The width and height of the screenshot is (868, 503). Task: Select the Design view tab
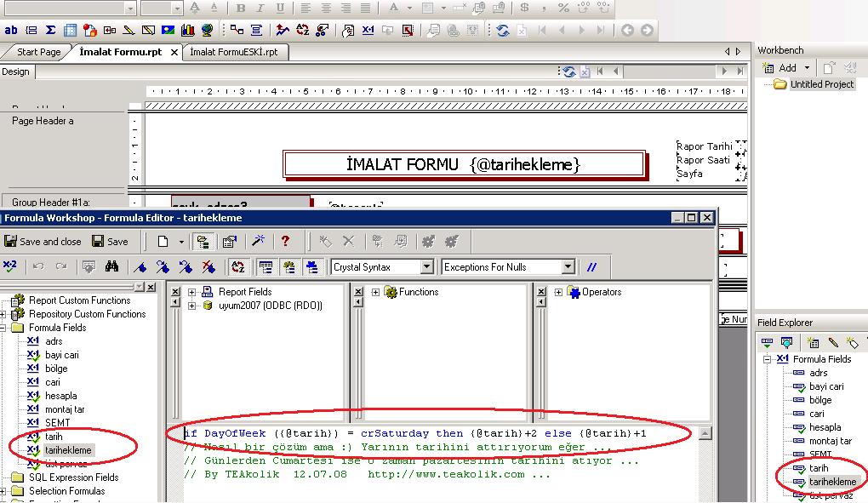[15, 71]
